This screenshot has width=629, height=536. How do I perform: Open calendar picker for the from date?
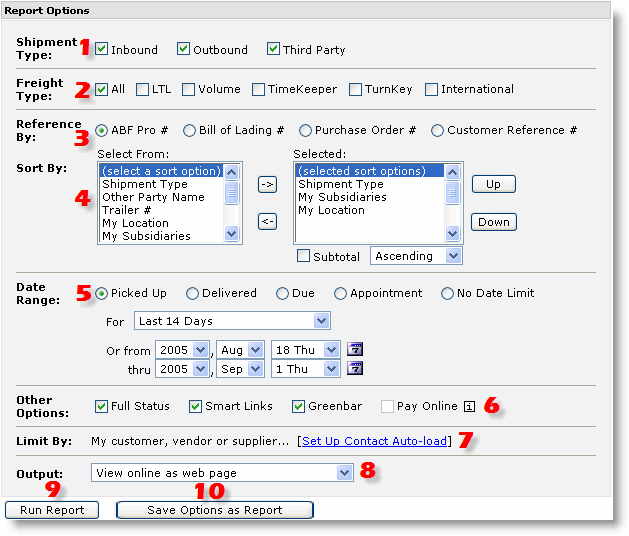click(355, 350)
